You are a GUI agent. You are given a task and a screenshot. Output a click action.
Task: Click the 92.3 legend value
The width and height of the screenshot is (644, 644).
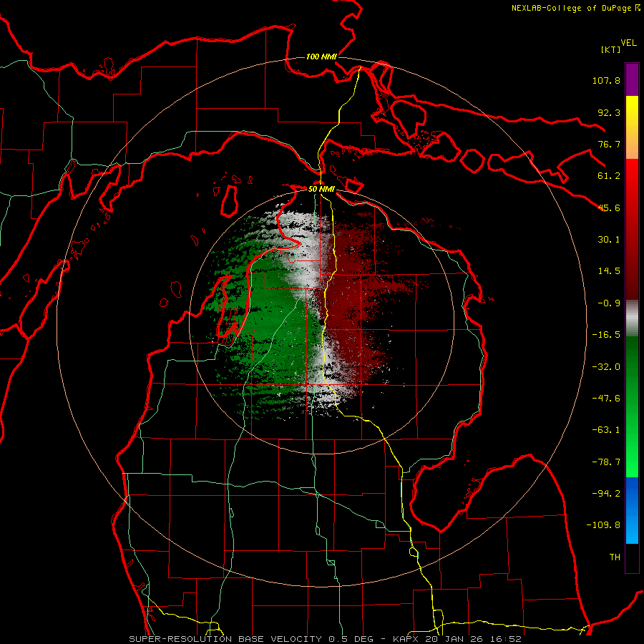609,112
